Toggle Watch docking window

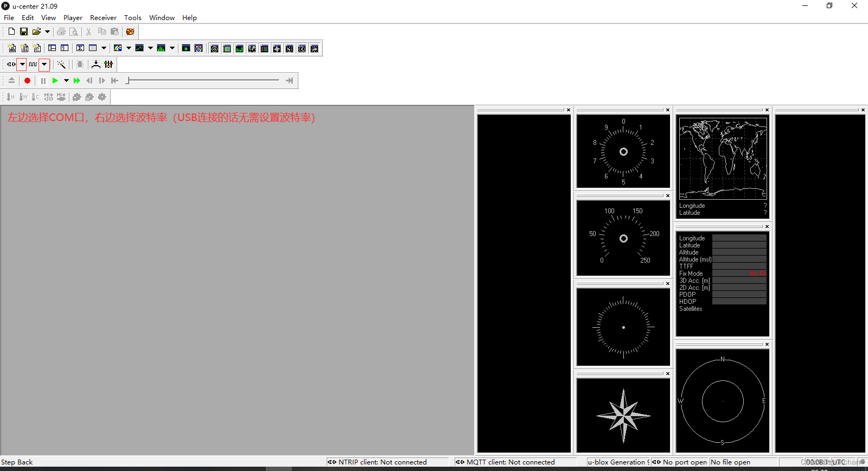302,49
